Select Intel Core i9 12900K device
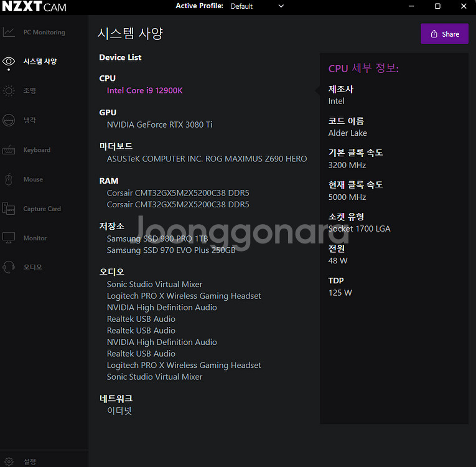Viewport: 476px width, 467px height. (145, 90)
